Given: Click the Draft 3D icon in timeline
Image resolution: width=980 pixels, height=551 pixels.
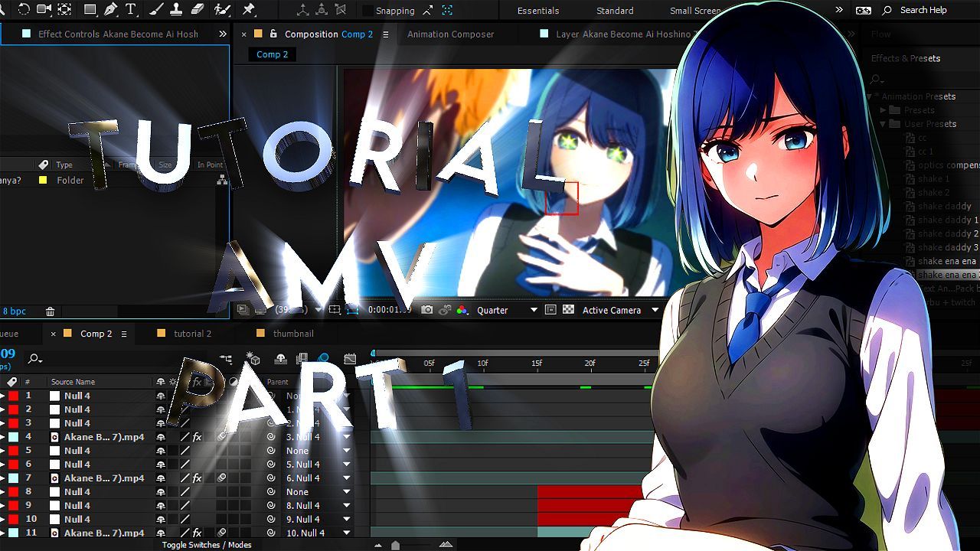Looking at the screenshot, I should point(253,359).
